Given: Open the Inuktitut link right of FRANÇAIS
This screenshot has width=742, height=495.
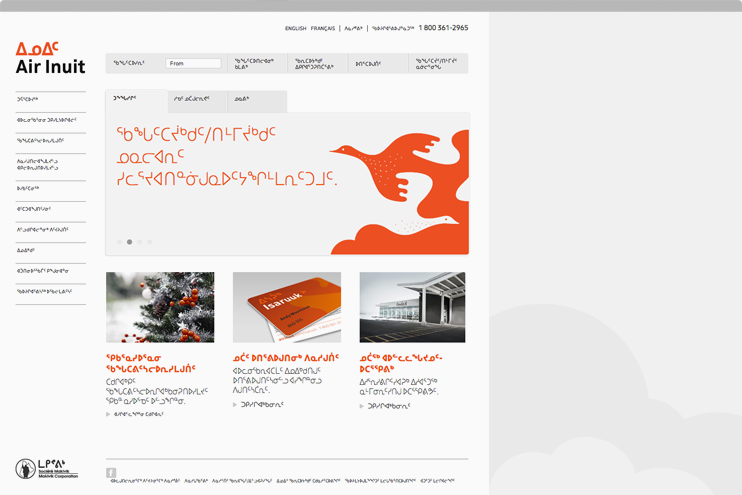Looking at the screenshot, I should (x=353, y=28).
